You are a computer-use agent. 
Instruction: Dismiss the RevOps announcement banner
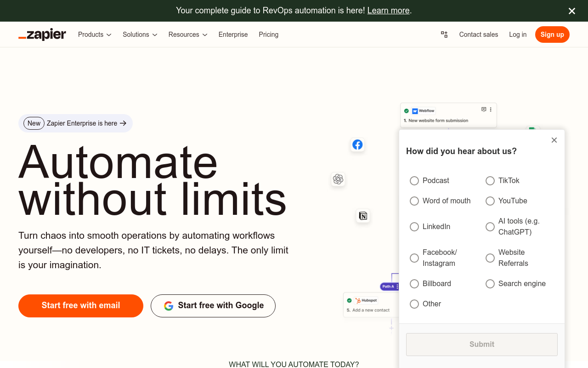pyautogui.click(x=572, y=11)
